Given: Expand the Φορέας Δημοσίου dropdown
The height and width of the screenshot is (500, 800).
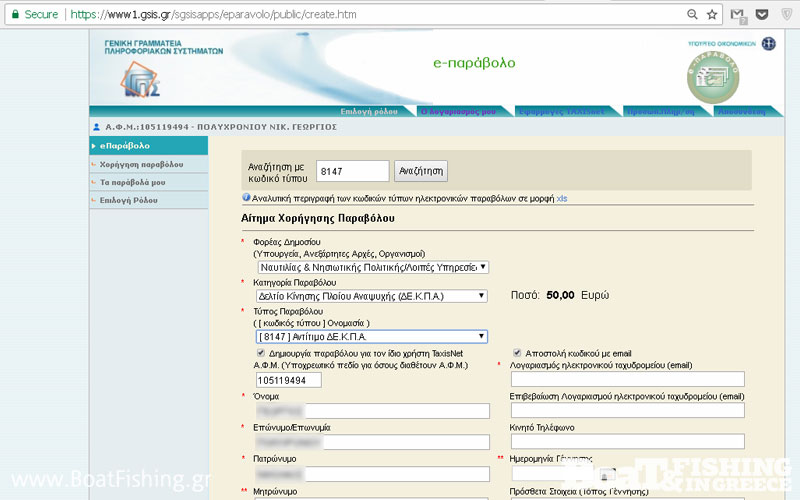Looking at the screenshot, I should point(372,267).
